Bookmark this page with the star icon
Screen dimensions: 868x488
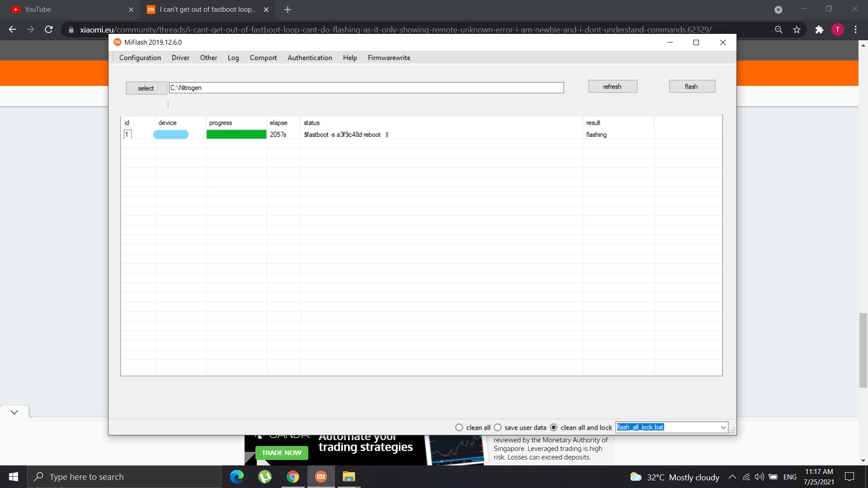click(x=797, y=29)
